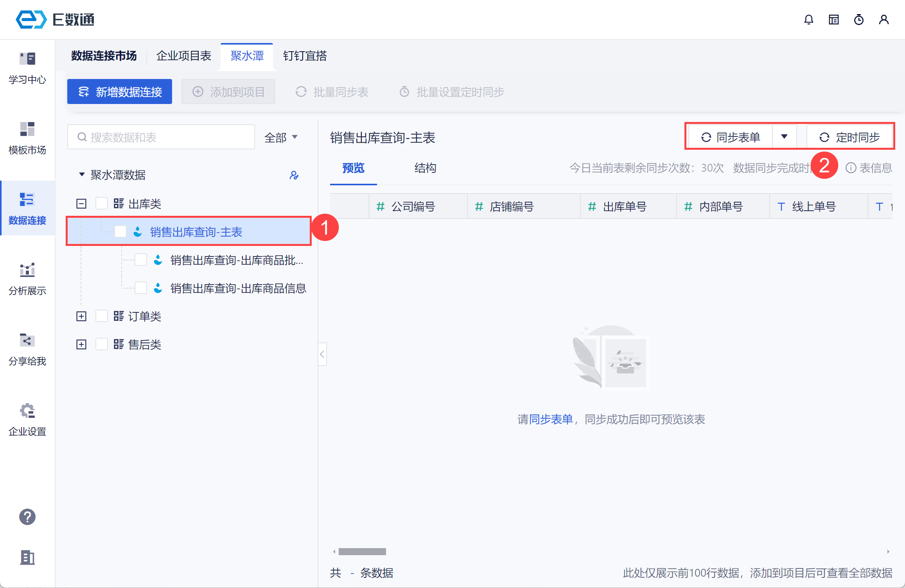Click the notification bell icon
The width and height of the screenshot is (905, 588).
point(808,20)
